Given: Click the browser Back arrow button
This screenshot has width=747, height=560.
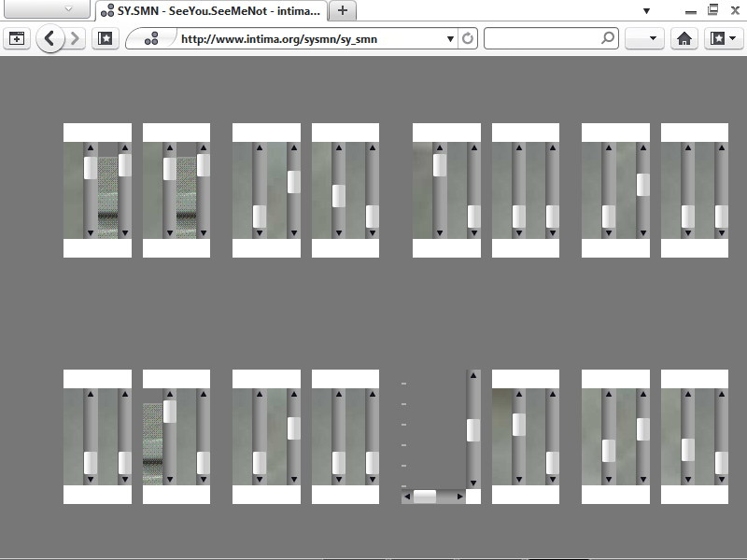Looking at the screenshot, I should pos(50,39).
